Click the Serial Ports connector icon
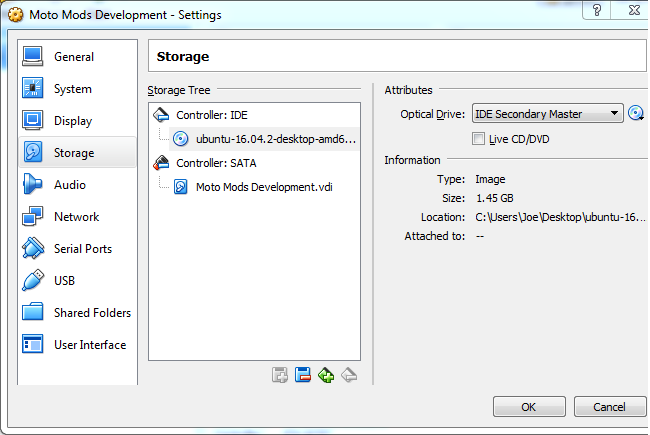 (x=33, y=248)
